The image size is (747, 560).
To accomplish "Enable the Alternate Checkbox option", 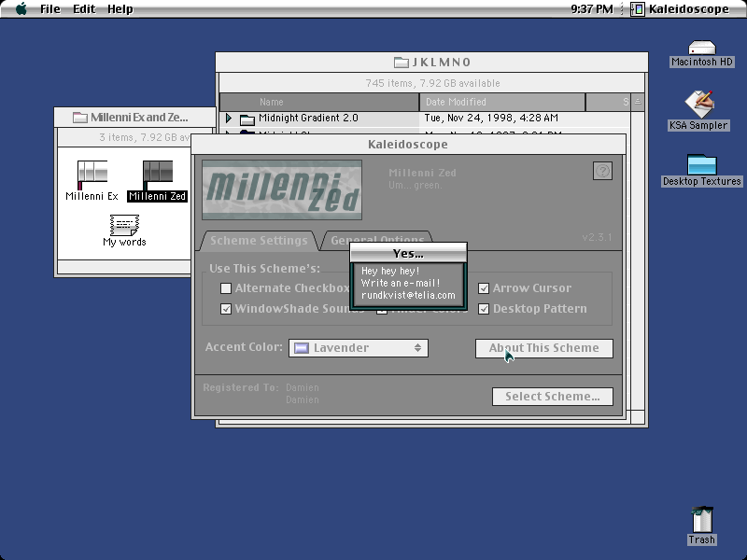I will pyautogui.click(x=226, y=288).
